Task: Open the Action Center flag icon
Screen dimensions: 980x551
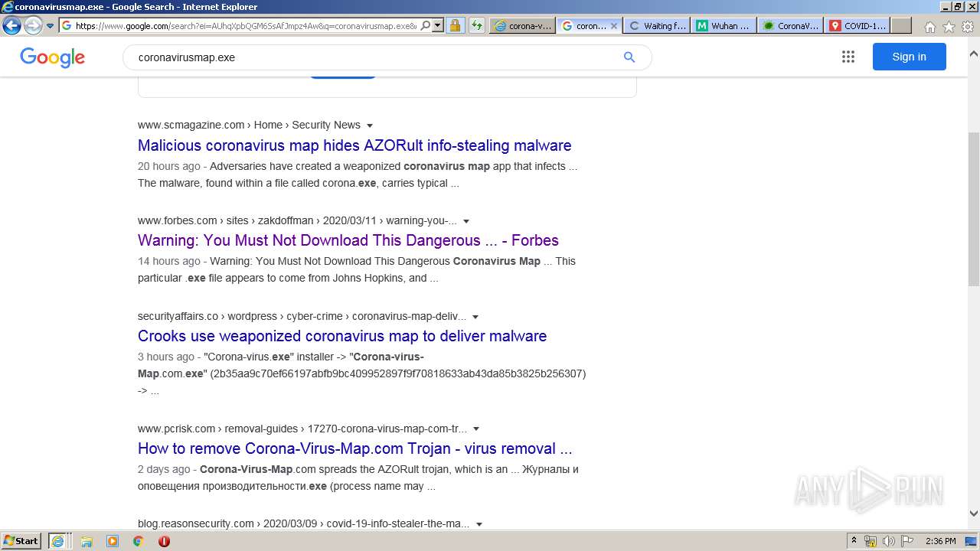Action: (906, 541)
